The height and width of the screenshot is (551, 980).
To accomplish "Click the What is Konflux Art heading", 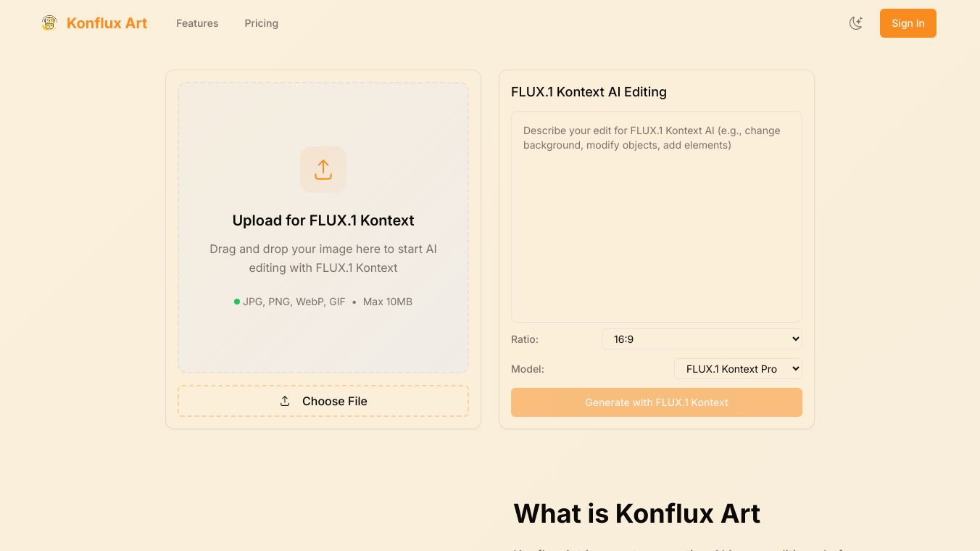I will [x=636, y=513].
